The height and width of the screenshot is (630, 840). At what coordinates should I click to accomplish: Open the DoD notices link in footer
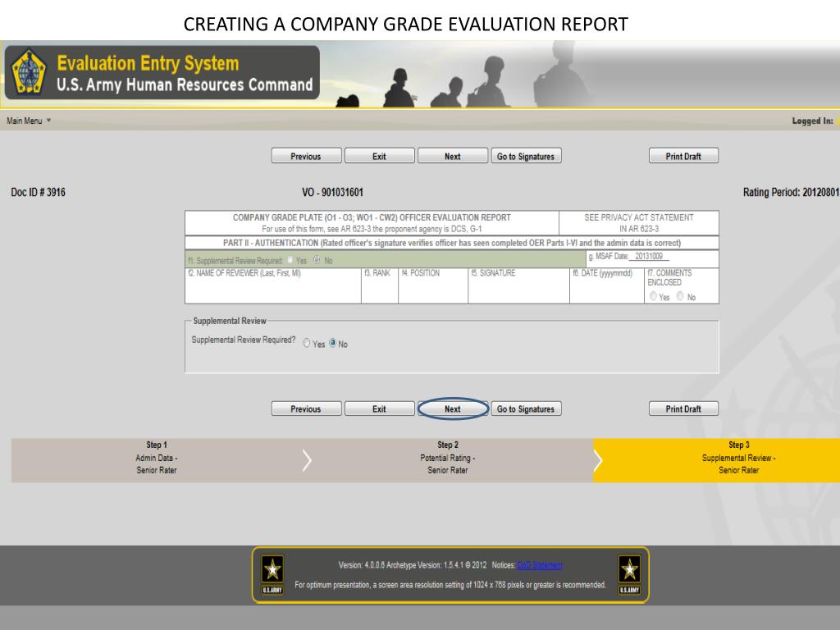tap(540, 565)
